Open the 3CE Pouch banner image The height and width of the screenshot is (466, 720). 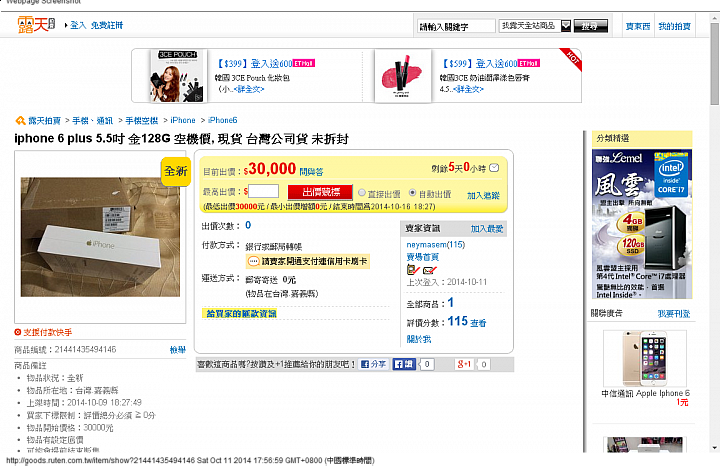[177, 76]
